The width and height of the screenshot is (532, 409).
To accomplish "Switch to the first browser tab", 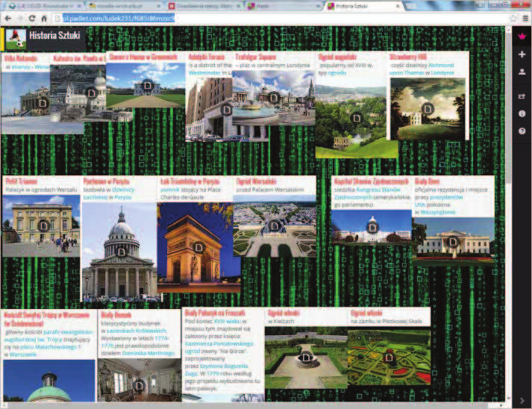I will click(x=44, y=6).
